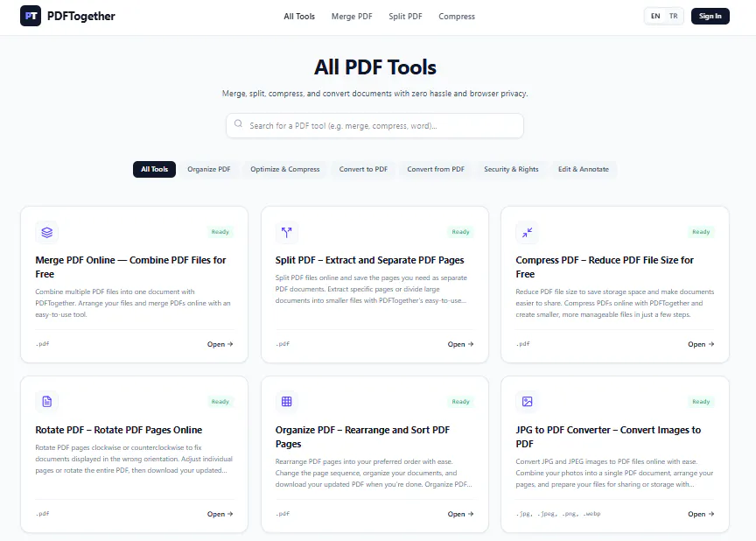756x541 pixels.
Task: Click the PDFTogether brand name
Action: click(81, 17)
